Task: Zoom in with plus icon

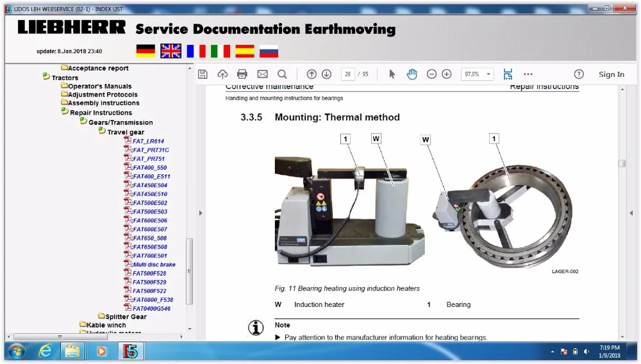Action: [x=446, y=74]
